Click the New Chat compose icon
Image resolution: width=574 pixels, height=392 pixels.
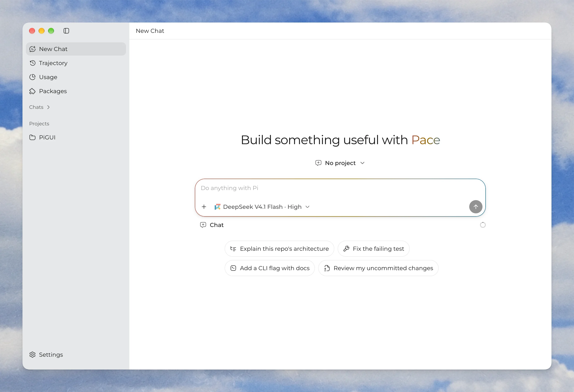click(32, 49)
